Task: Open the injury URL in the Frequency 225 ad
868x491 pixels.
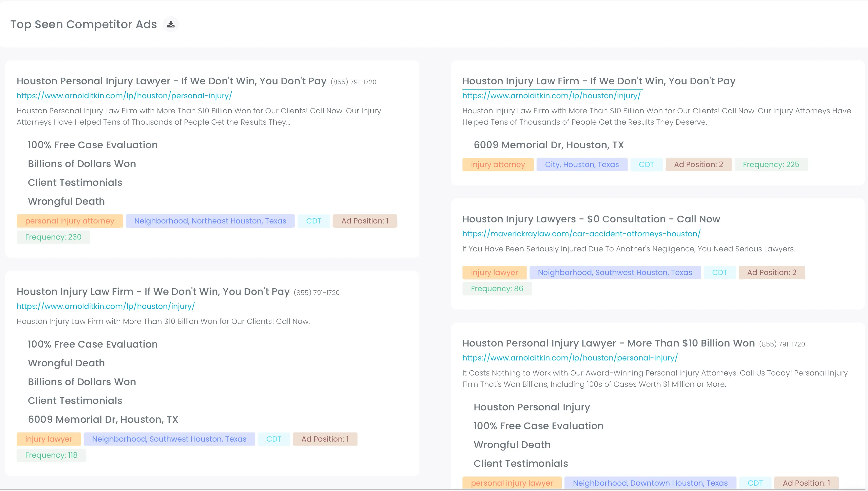Action: tap(551, 96)
